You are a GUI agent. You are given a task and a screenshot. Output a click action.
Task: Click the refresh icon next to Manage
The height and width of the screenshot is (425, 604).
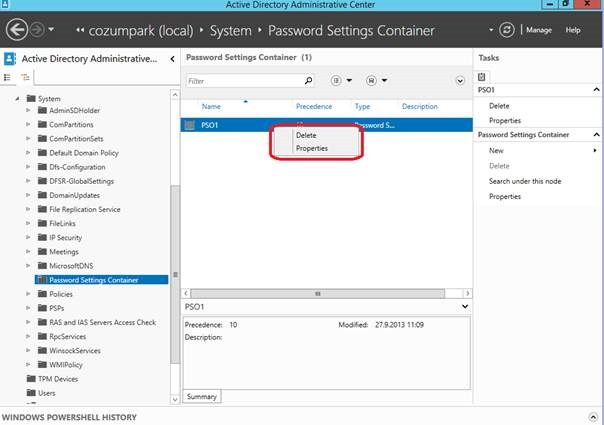point(507,30)
